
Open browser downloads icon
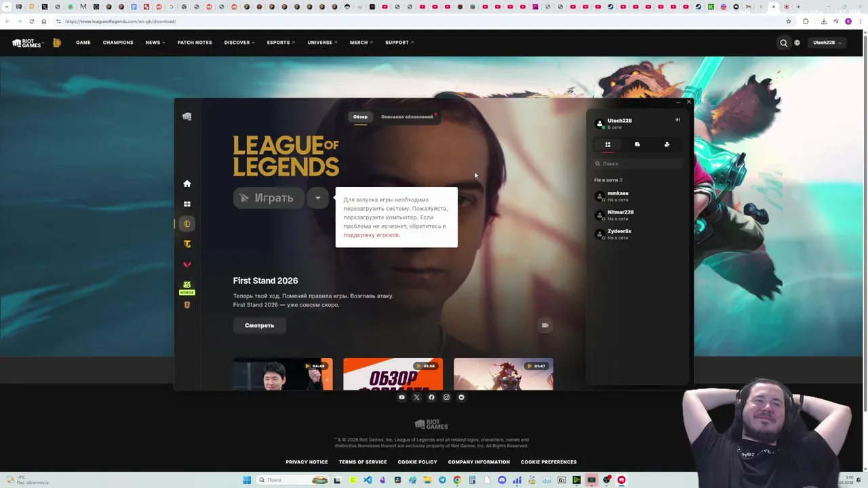(823, 21)
